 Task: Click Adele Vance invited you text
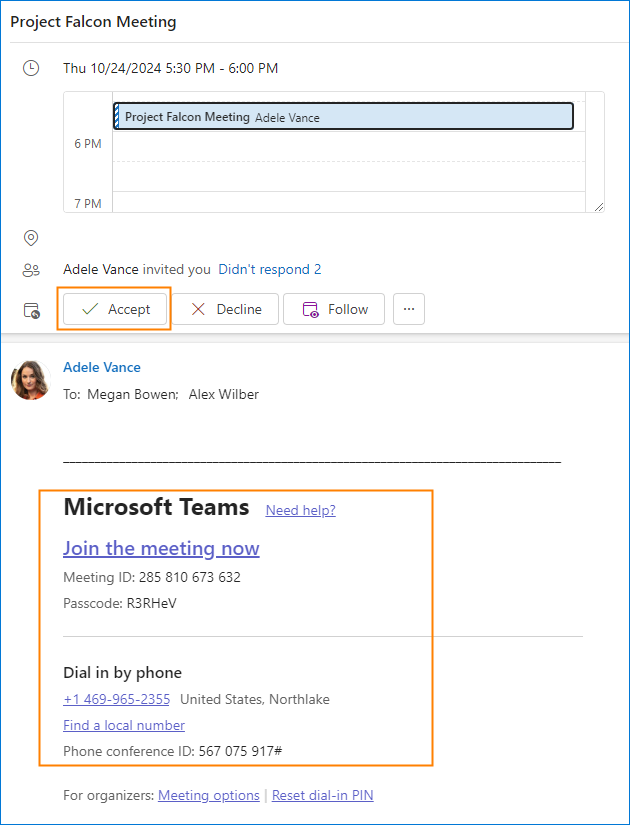137,269
